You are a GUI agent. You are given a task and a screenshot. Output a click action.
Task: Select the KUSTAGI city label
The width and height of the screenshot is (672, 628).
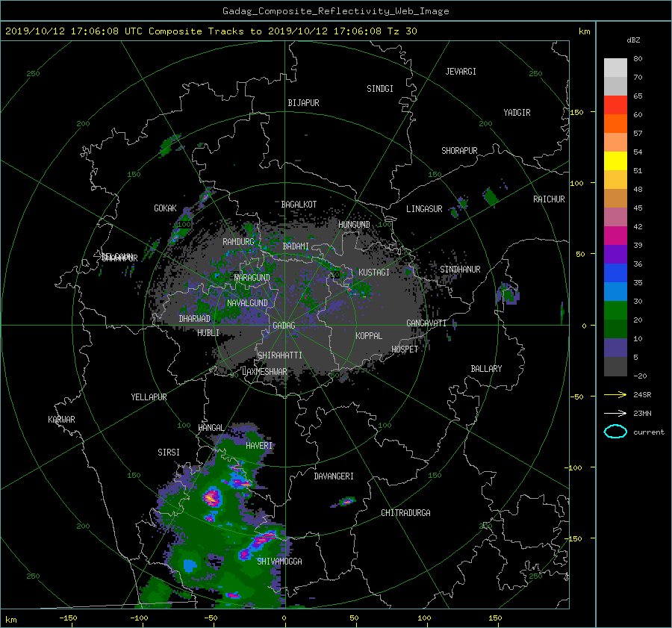(374, 273)
